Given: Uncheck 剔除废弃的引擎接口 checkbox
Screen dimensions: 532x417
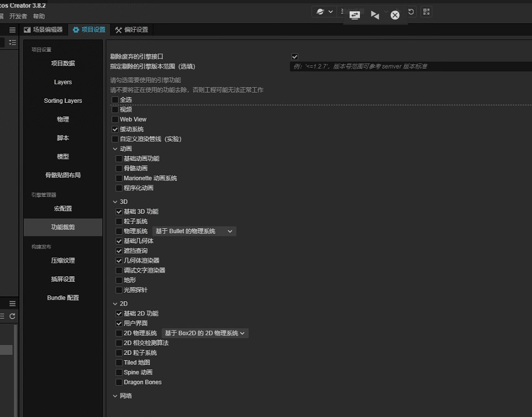Looking at the screenshot, I should coord(294,57).
